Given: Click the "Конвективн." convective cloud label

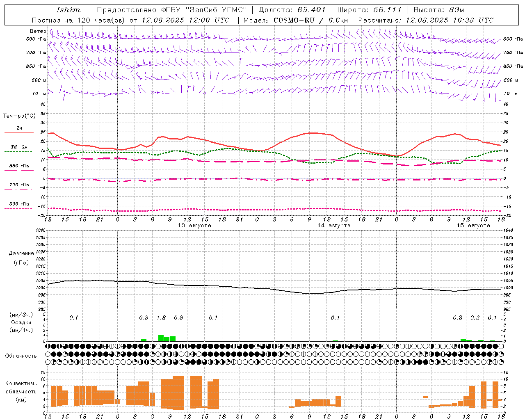Looking at the screenshot, I should (x=21, y=383).
